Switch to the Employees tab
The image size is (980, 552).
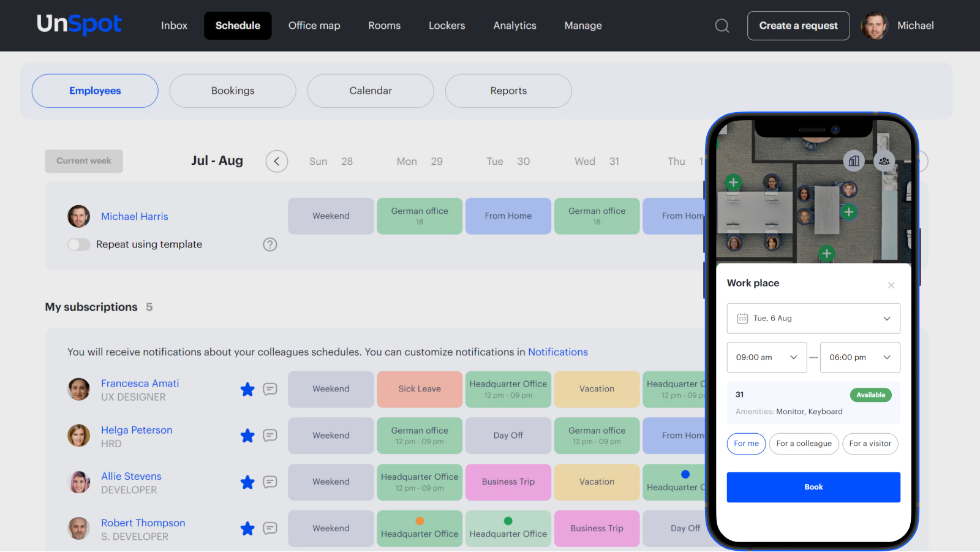click(x=95, y=91)
